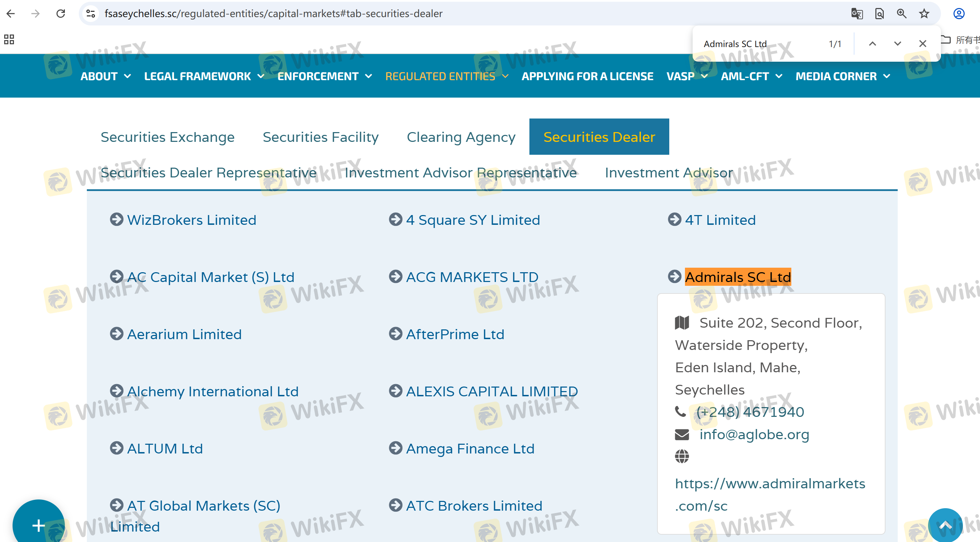Open the browser zoom magnifier icon
Screen dimensions: 980x542
point(902,14)
